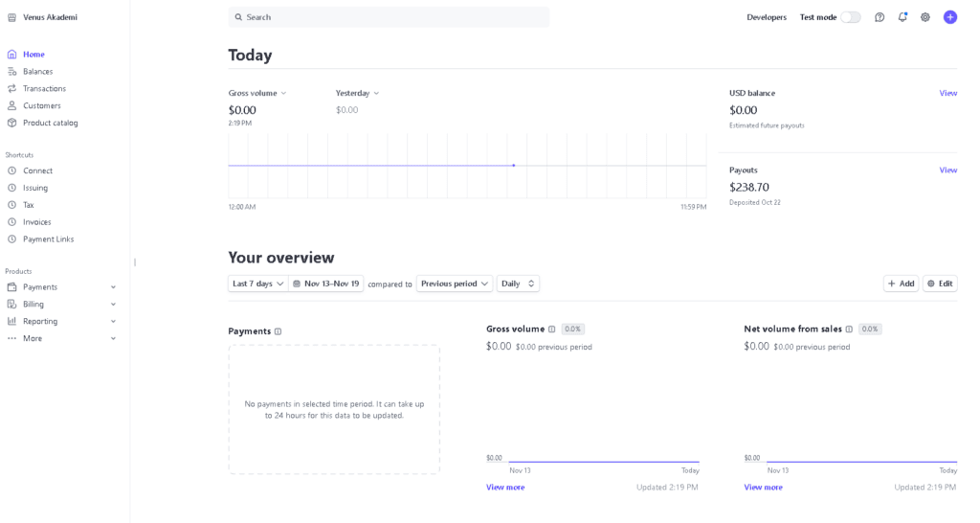Expand the Payments sidebar section

[x=61, y=287]
